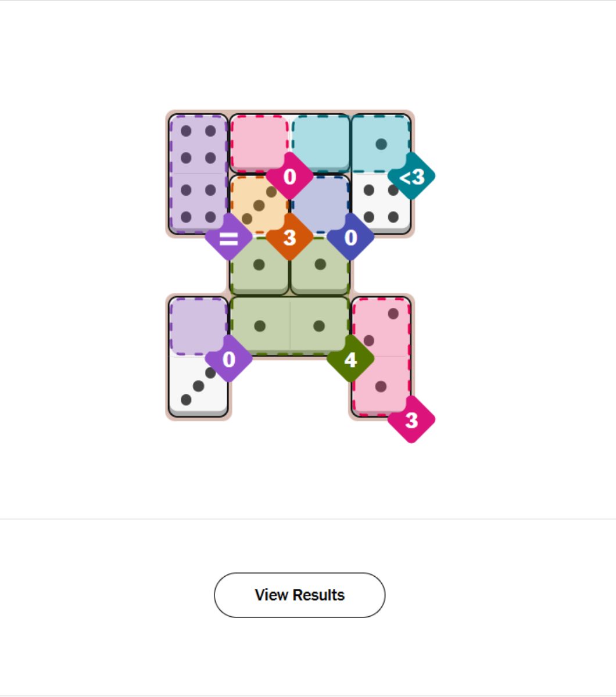The height and width of the screenshot is (697, 616).
Task: Tap the pink cell with one pip
Action: pos(381,386)
